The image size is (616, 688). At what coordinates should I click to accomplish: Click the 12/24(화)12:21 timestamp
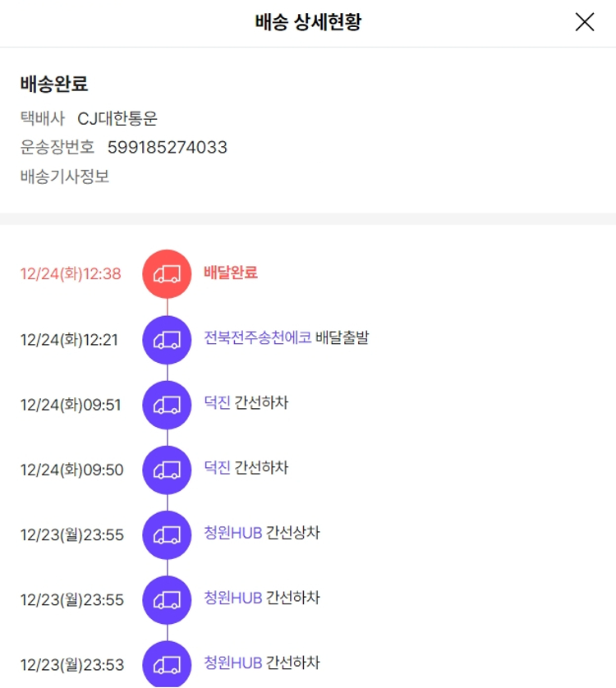69,340
